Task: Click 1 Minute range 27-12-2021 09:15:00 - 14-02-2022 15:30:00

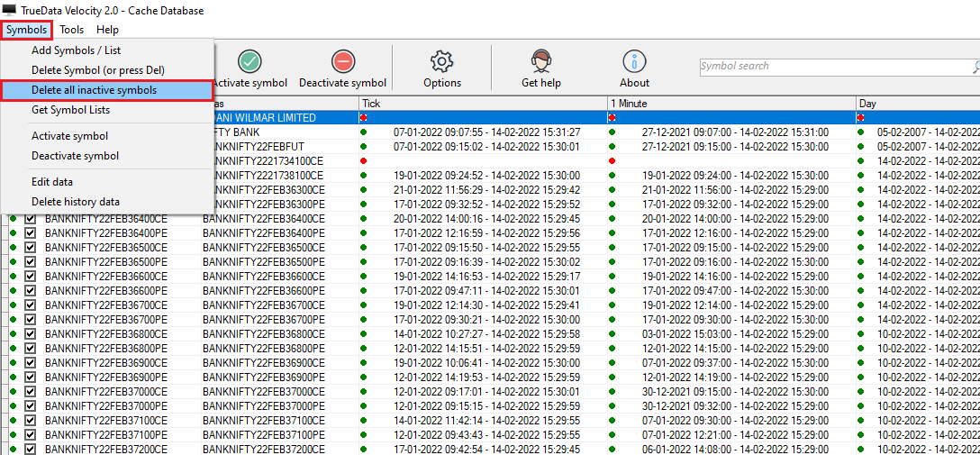Action: [736, 146]
